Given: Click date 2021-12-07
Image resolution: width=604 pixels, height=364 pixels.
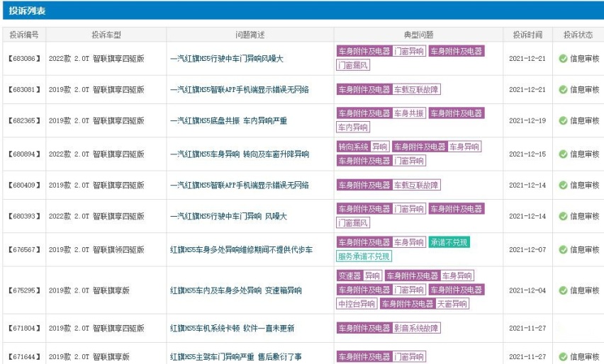Looking at the screenshot, I should [527, 250].
